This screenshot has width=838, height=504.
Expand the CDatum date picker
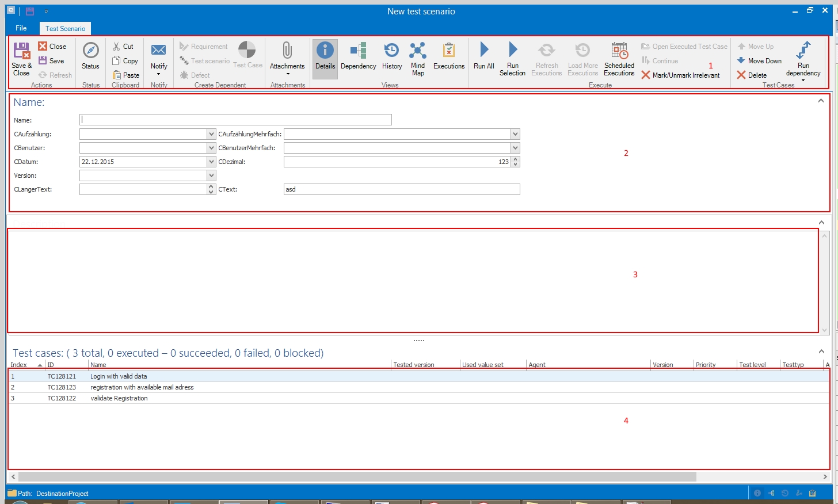point(211,162)
